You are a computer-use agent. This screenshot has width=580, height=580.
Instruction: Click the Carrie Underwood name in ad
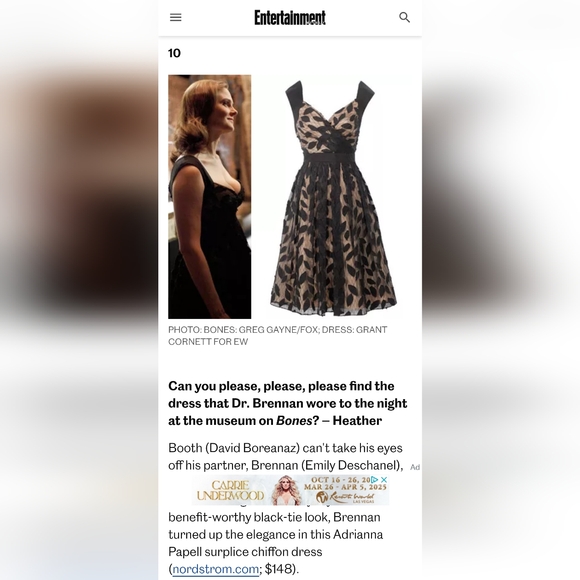[230, 490]
